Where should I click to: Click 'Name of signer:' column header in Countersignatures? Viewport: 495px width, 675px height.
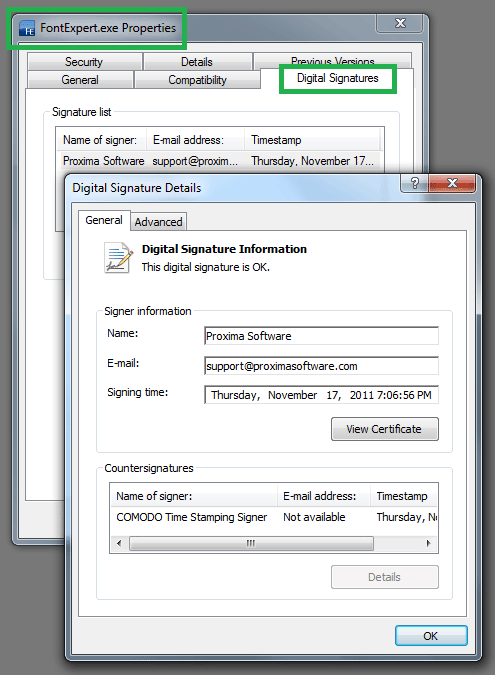(194, 496)
